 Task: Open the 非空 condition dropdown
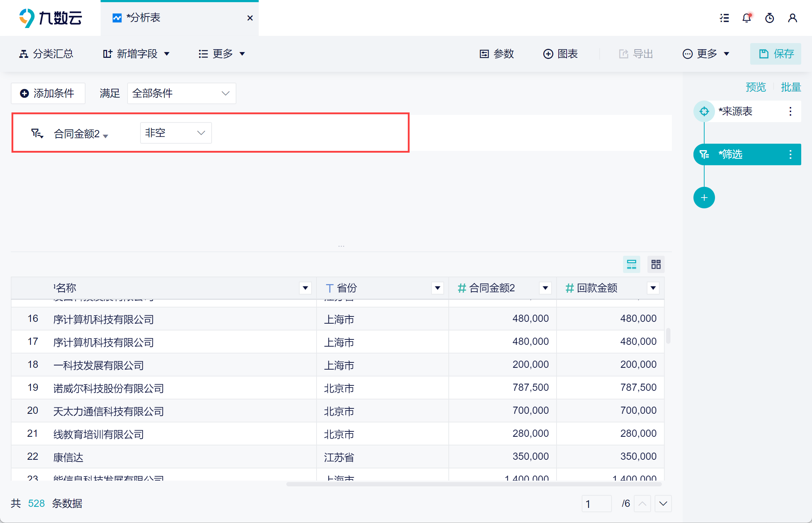[176, 133]
